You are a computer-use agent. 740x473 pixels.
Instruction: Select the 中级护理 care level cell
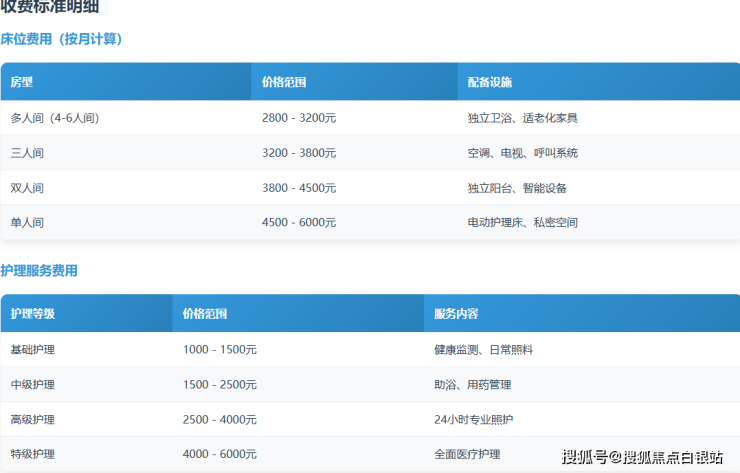tap(33, 385)
